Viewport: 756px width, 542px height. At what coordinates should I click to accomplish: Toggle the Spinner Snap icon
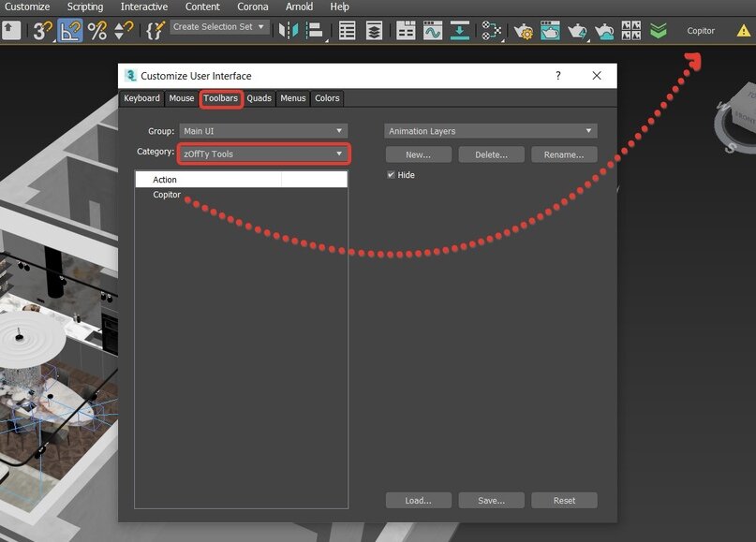pyautogui.click(x=124, y=31)
